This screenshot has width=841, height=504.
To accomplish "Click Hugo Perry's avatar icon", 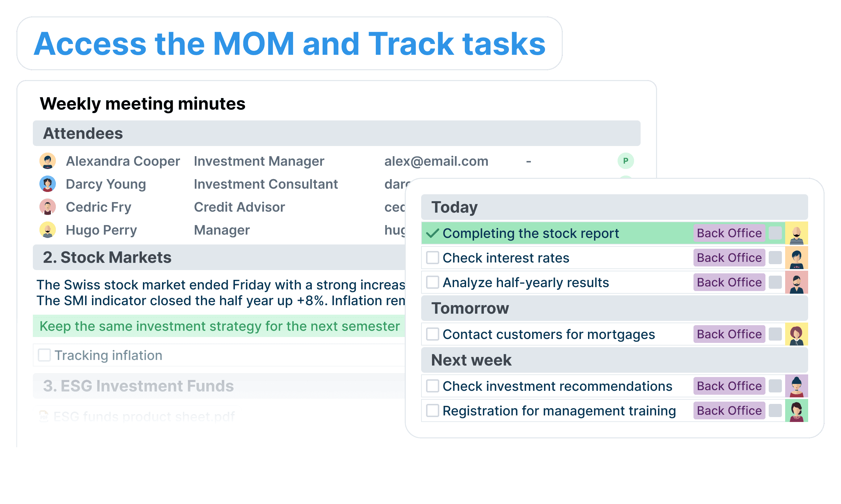I will tap(48, 230).
